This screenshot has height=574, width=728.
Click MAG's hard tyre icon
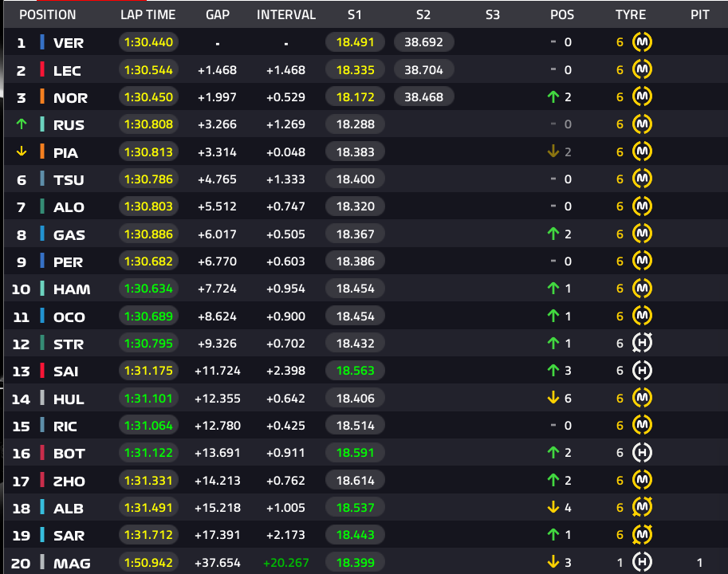642,563
